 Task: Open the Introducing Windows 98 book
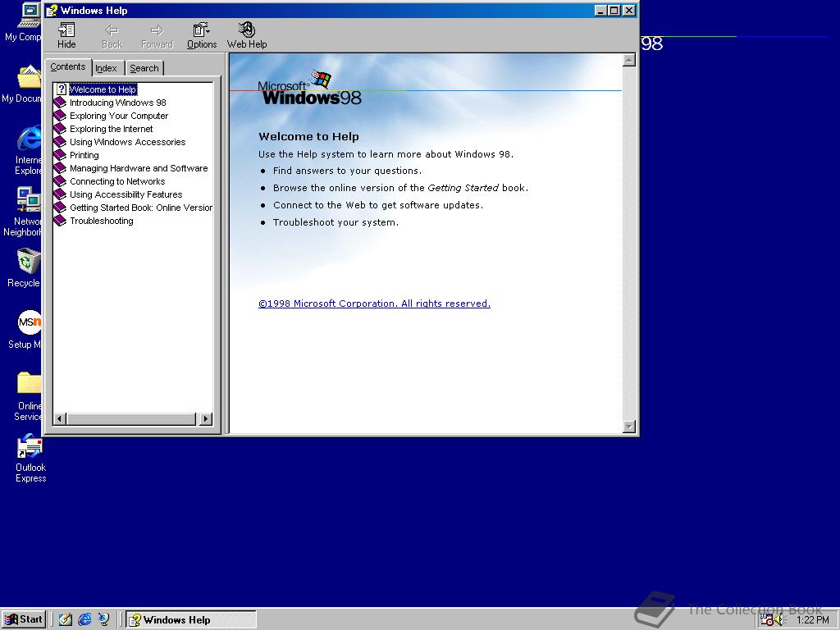tap(118, 103)
